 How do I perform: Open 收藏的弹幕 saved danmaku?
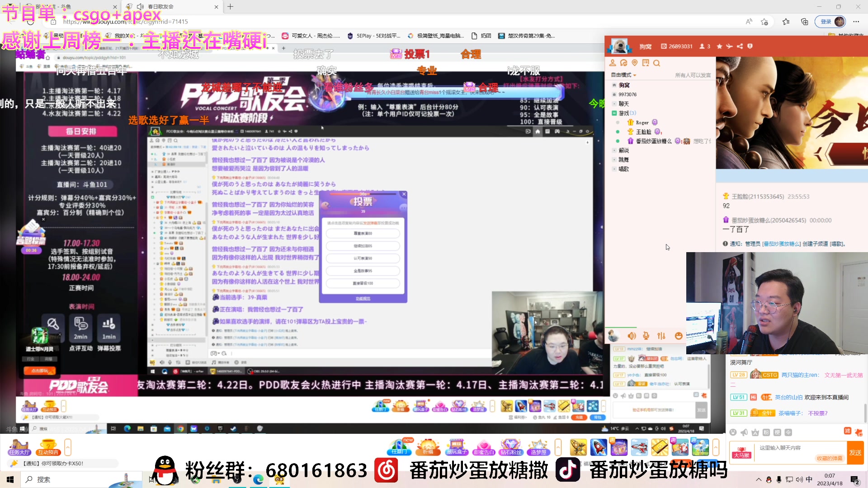pos(829,458)
